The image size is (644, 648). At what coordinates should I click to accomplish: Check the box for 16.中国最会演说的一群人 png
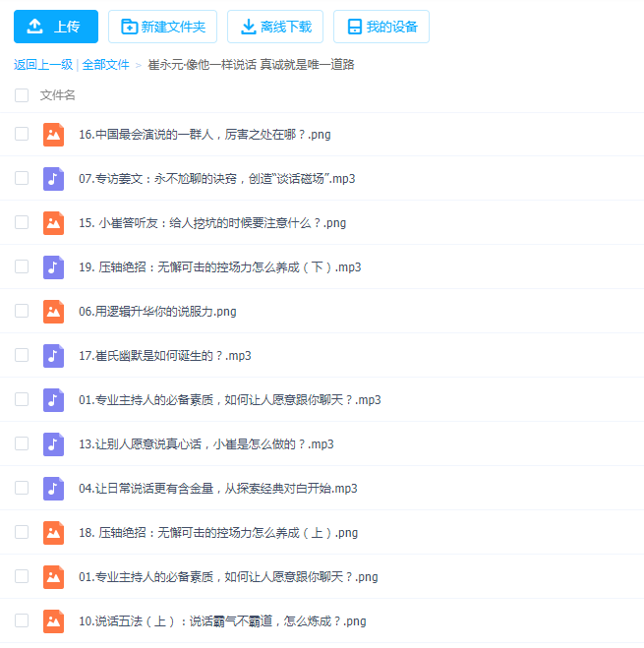pyautogui.click(x=22, y=134)
